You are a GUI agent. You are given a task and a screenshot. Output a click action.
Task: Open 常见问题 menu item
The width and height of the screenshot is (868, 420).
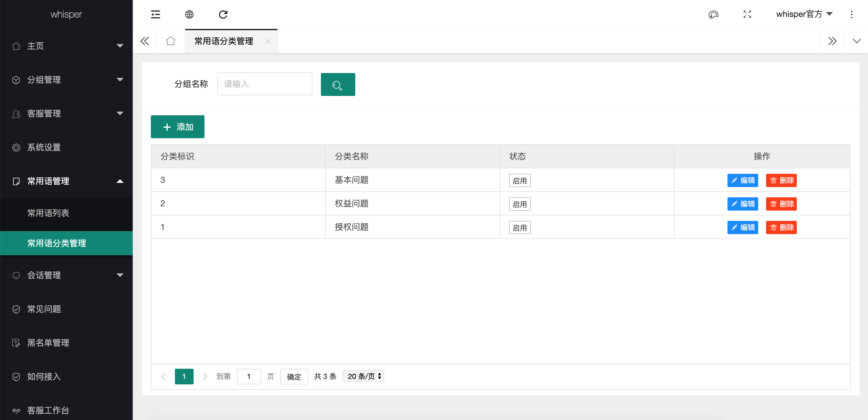pyautogui.click(x=66, y=309)
